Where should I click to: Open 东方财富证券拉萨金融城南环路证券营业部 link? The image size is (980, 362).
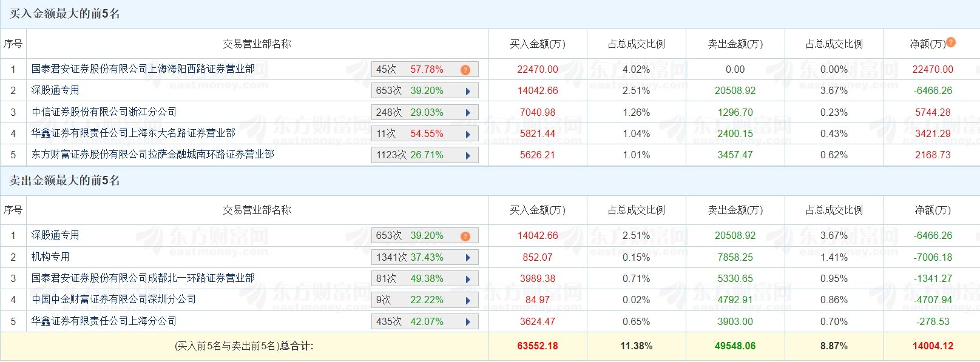pyautogui.click(x=153, y=155)
